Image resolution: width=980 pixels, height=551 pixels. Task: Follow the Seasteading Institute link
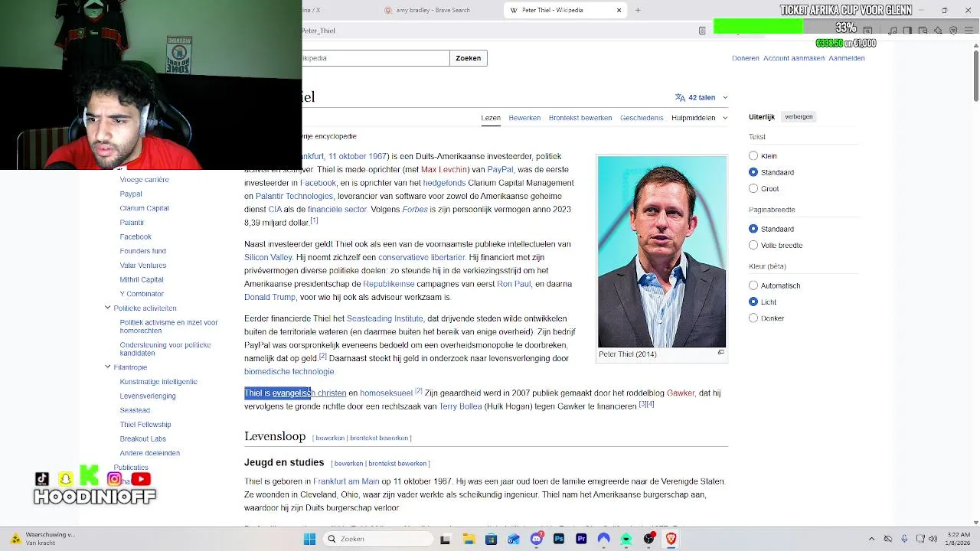(385, 318)
